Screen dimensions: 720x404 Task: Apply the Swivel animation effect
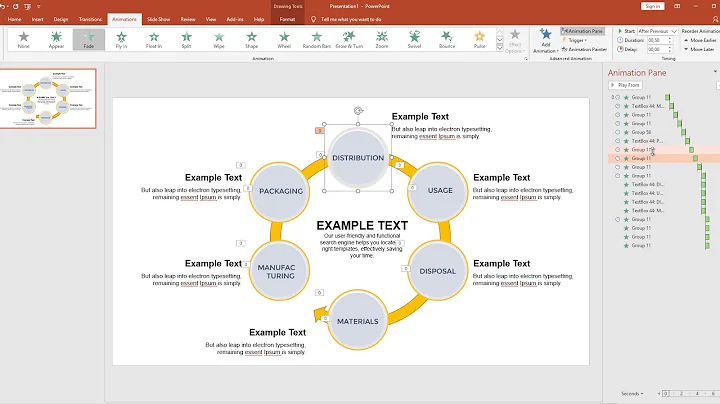415,39
